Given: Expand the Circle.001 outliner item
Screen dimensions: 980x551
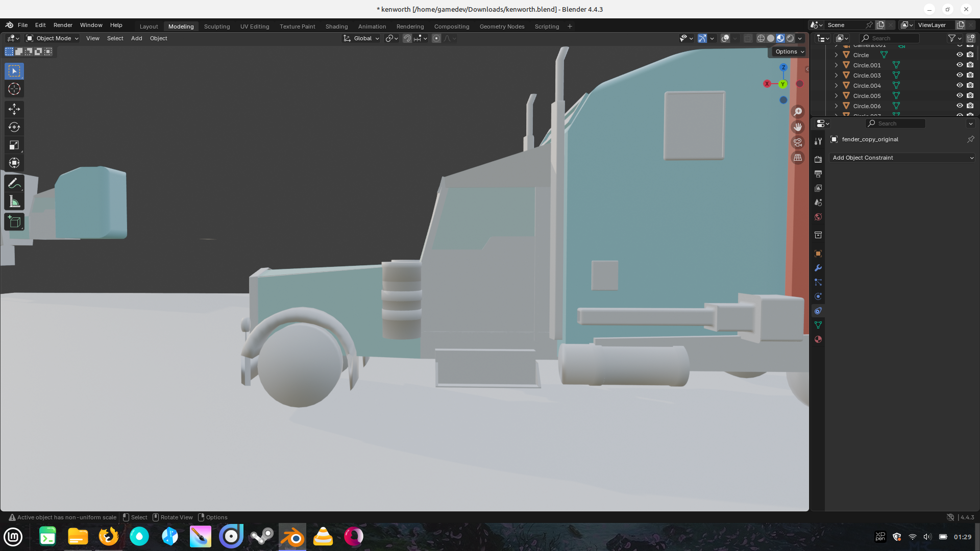Looking at the screenshot, I should [x=836, y=65].
